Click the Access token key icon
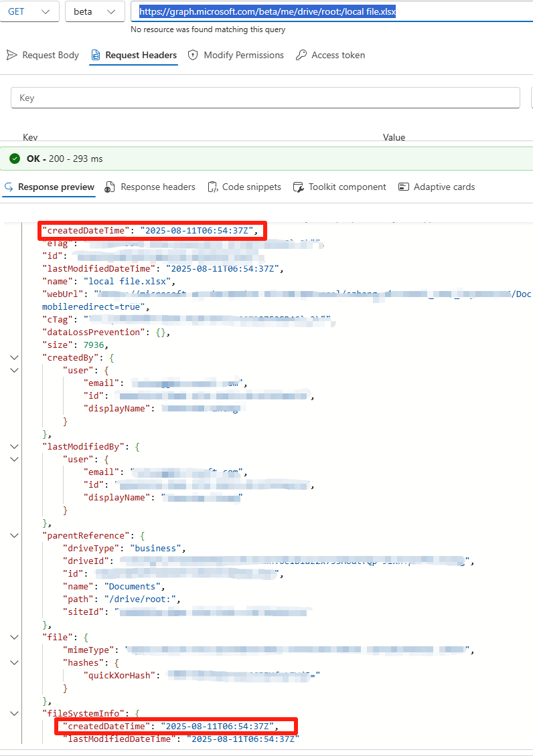This screenshot has width=533, height=756. 301,55
